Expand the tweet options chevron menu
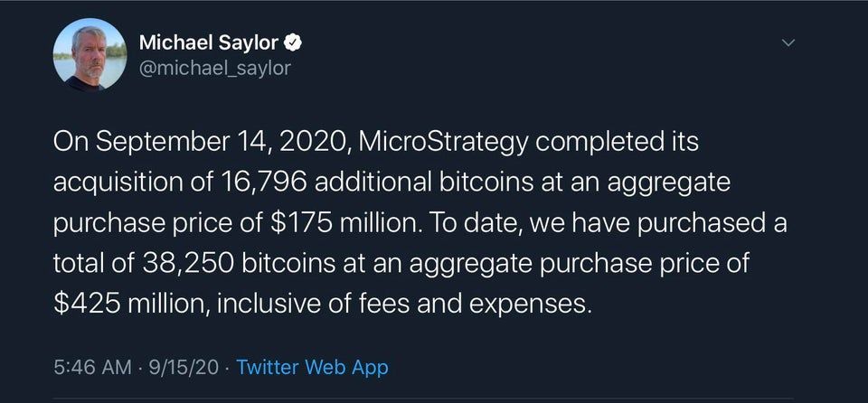This screenshot has width=868, height=403. 788,42
